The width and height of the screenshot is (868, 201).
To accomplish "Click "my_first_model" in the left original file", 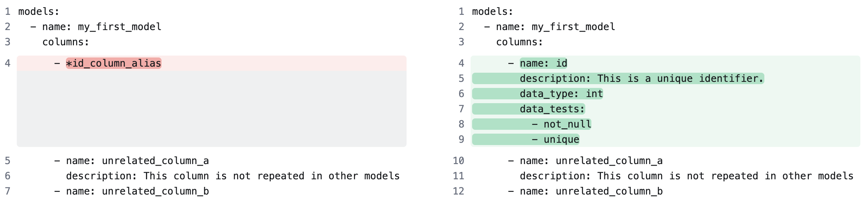I will click(120, 27).
